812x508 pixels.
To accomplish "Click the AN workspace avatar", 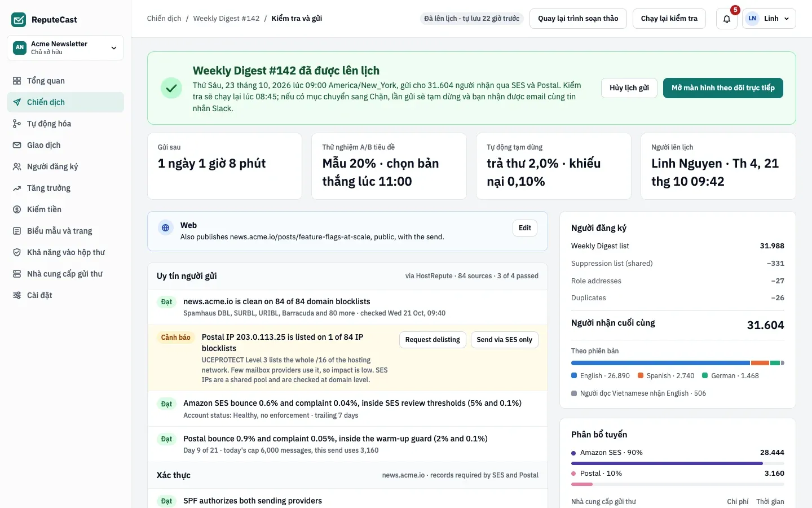I will point(20,47).
